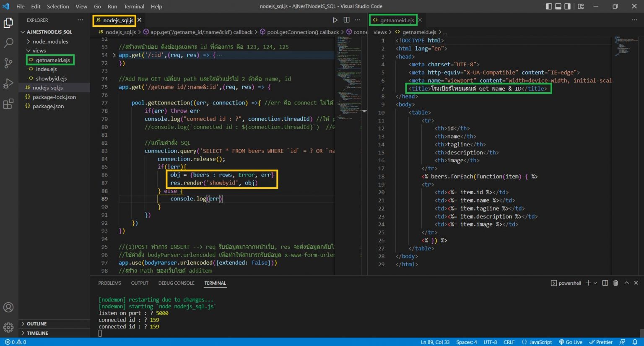The image size is (644, 346).
Task: Click JavaScript language mode in status bar
Action: point(537,342)
